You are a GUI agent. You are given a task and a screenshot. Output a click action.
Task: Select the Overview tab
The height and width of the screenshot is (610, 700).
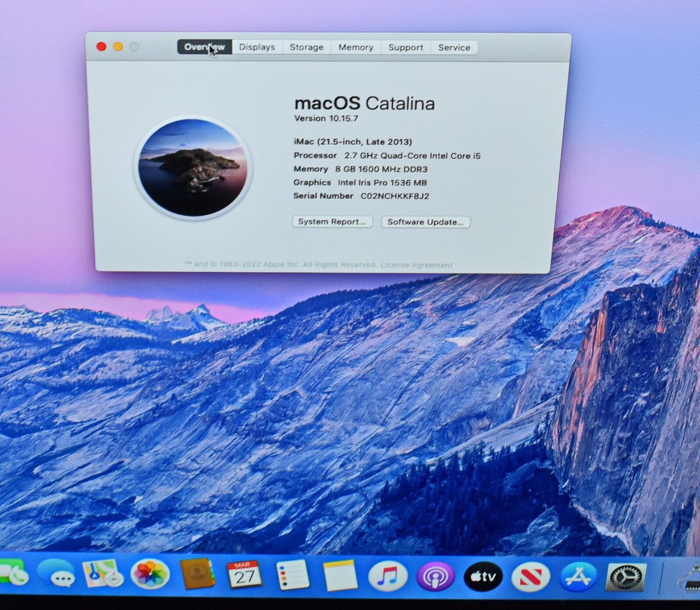[x=205, y=47]
